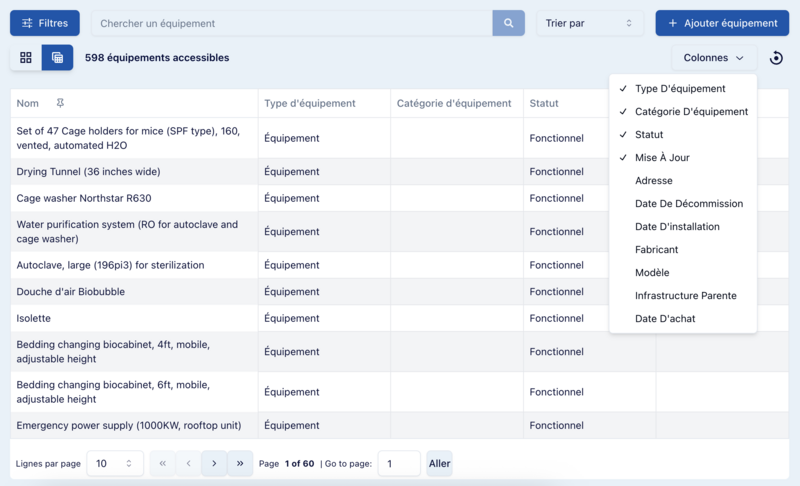Click the reset columns refresh icon
Image resolution: width=800 pixels, height=486 pixels.
click(776, 58)
